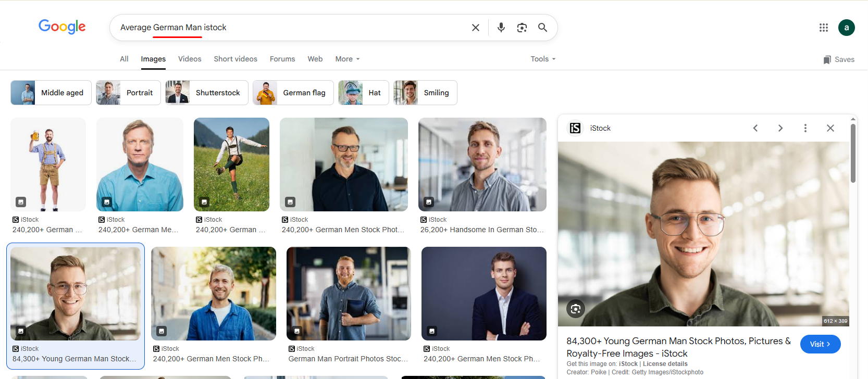Switch to the All results tab
The width and height of the screenshot is (868, 379).
click(x=124, y=59)
